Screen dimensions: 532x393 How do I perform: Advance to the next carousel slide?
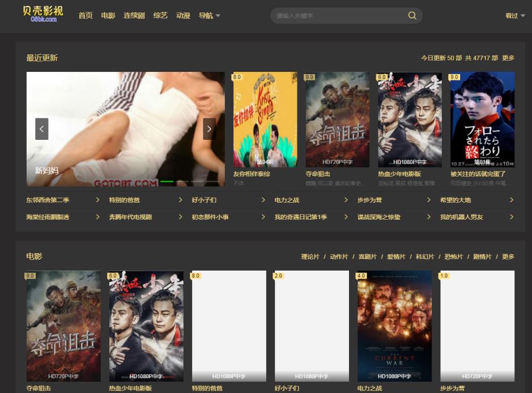(x=209, y=129)
